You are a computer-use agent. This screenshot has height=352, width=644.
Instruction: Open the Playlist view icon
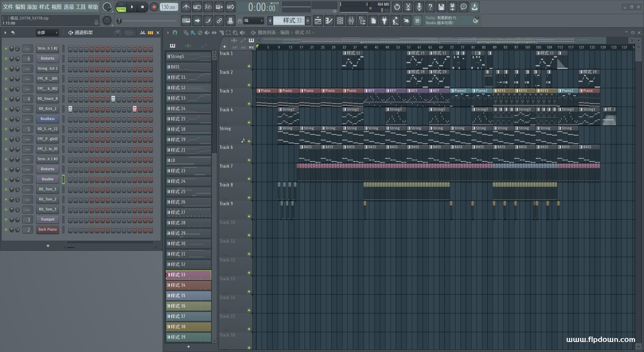318,21
